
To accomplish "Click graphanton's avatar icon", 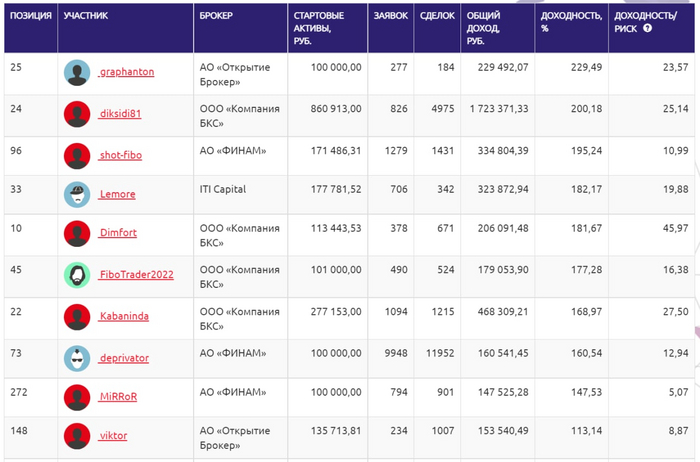I will (x=77, y=73).
